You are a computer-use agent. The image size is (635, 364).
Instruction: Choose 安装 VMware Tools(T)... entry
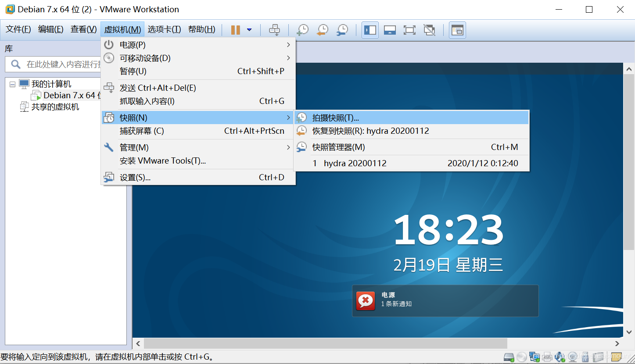click(x=198, y=161)
